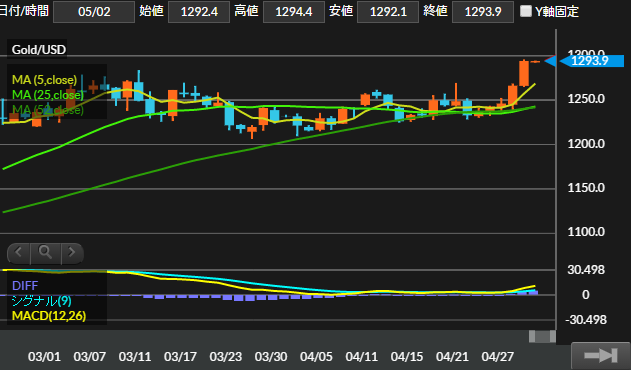631x370 pixels.
Task: Click the 03/17 date axis label
Action: click(x=180, y=357)
